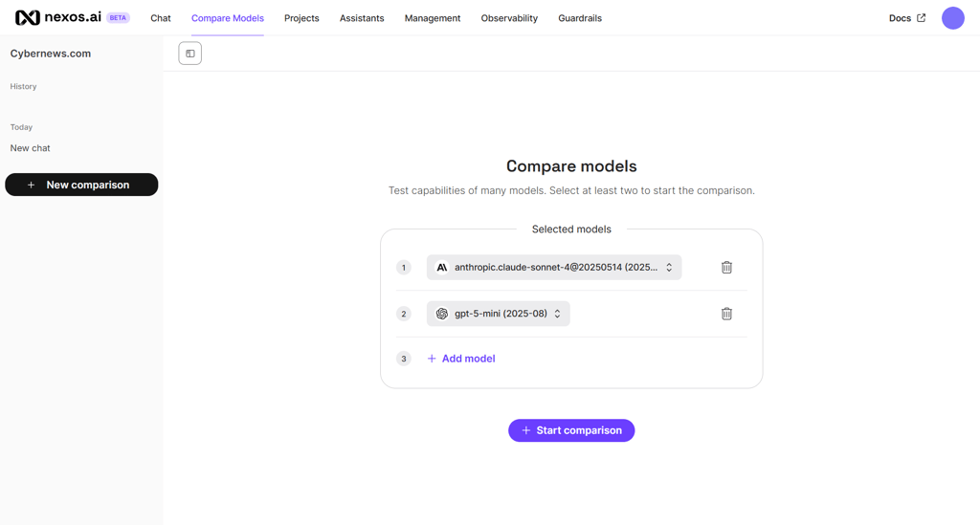Open the Guardrails tab
The height and width of the screenshot is (525, 980).
580,18
